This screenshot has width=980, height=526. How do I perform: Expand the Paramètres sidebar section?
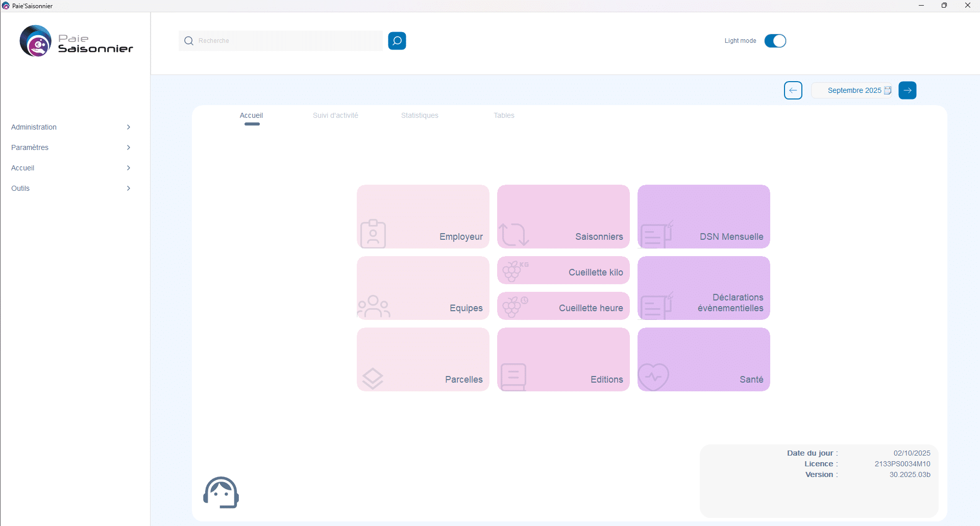point(70,147)
